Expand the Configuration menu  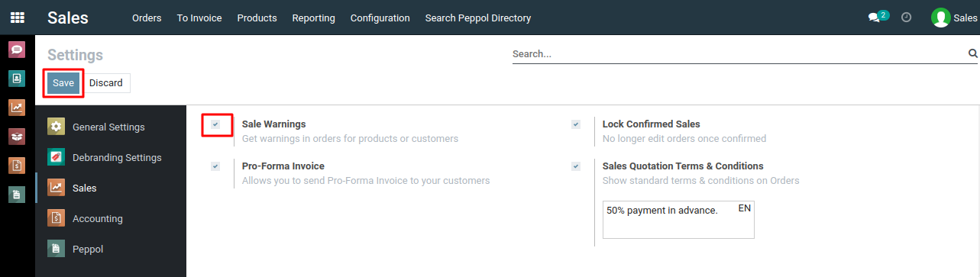tap(380, 18)
